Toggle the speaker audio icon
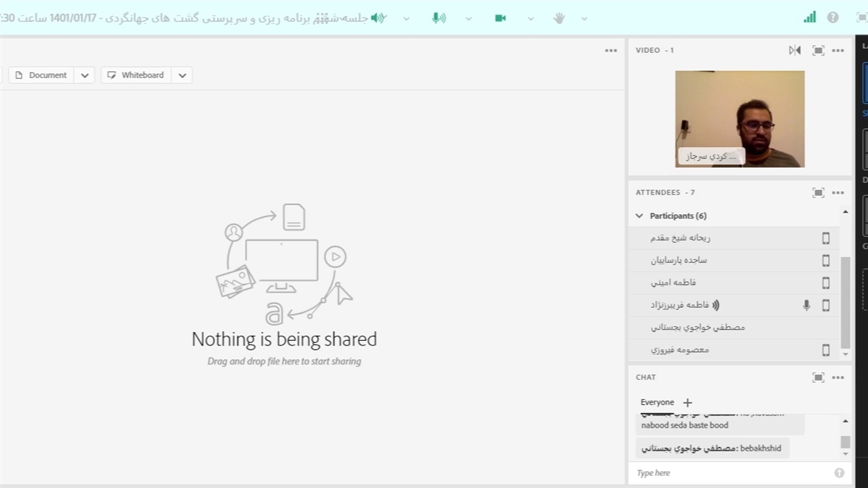Screen dimensions: 868x488 378,18
